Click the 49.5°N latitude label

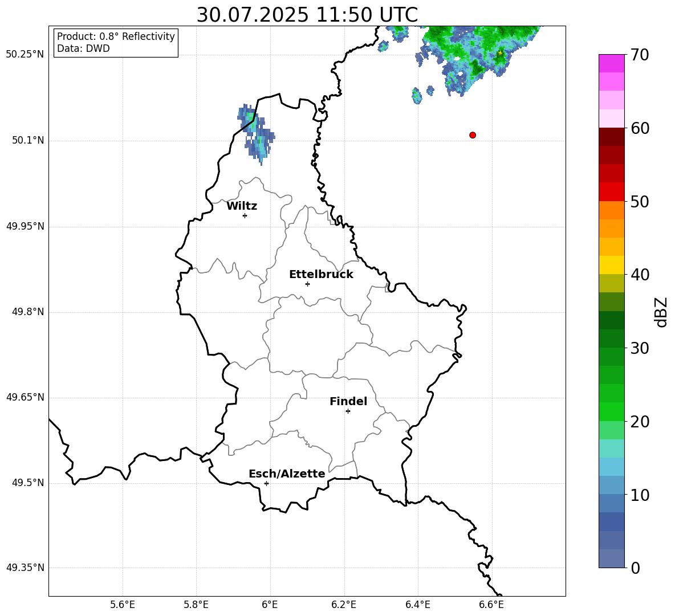click(28, 483)
